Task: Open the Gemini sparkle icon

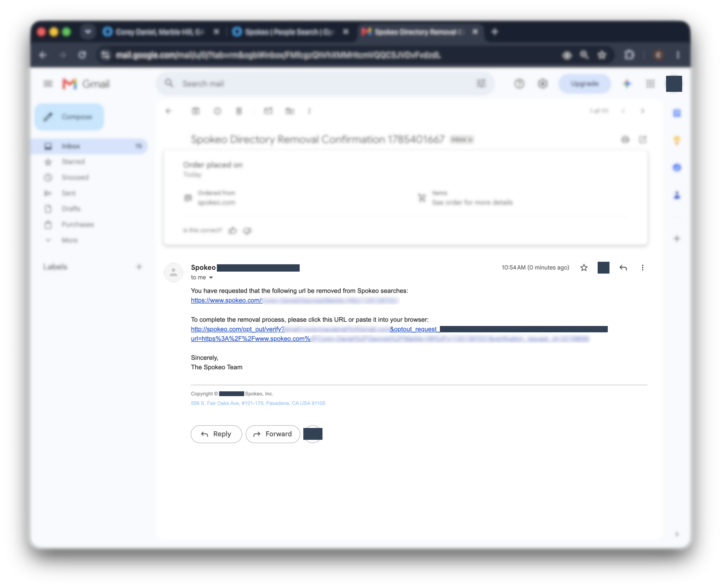Action: pyautogui.click(x=627, y=84)
